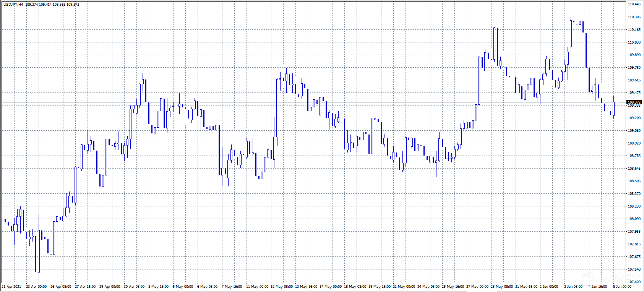Click the 7 May 16:00 time label
Image resolution: width=644 pixels, height=292 pixels.
[x=232, y=286]
